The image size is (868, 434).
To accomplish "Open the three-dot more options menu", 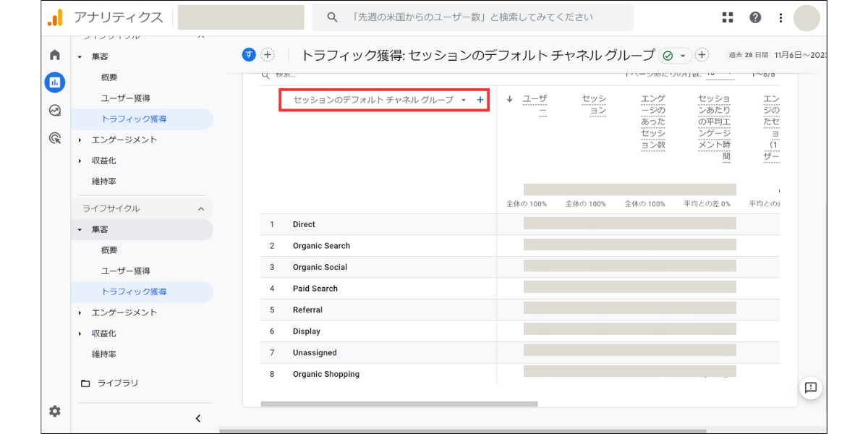I will click(x=780, y=17).
